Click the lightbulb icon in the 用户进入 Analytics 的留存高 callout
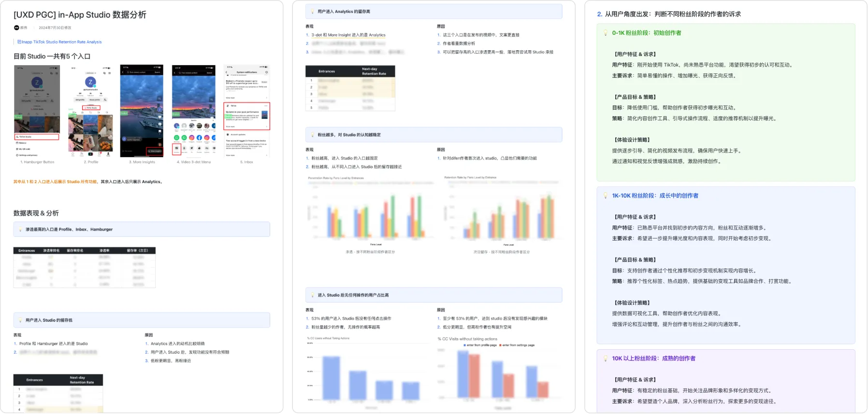Image resolution: width=868 pixels, height=414 pixels. click(x=312, y=12)
